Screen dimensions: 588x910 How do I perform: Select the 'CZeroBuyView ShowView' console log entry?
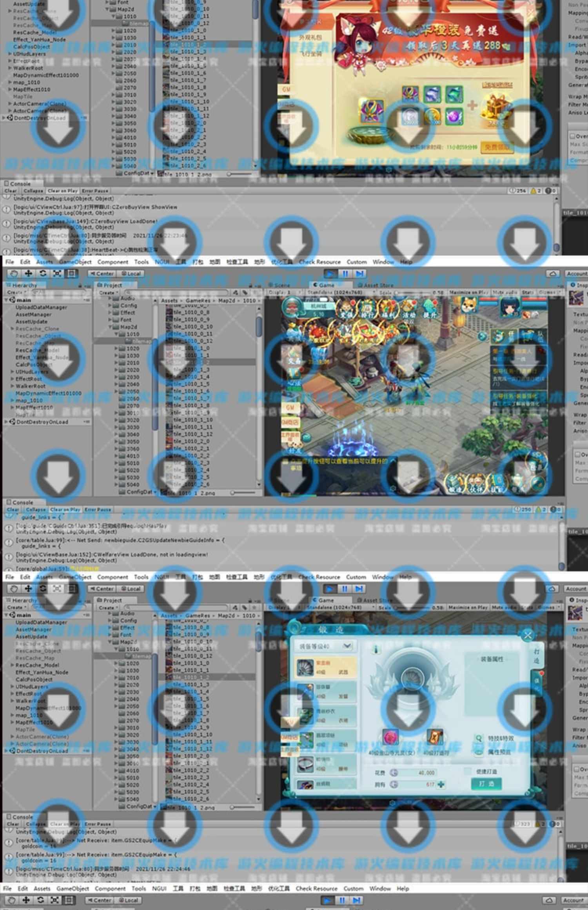click(x=279, y=210)
